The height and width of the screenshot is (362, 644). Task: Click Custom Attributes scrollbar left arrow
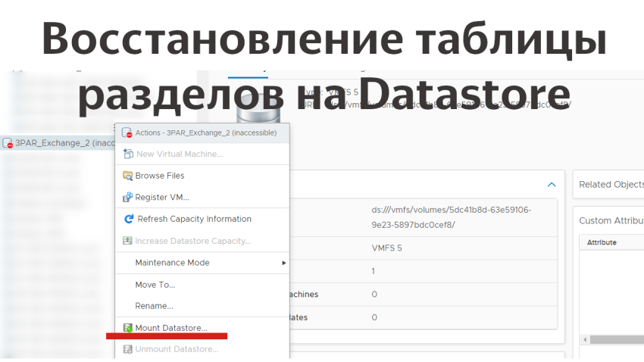(585, 339)
